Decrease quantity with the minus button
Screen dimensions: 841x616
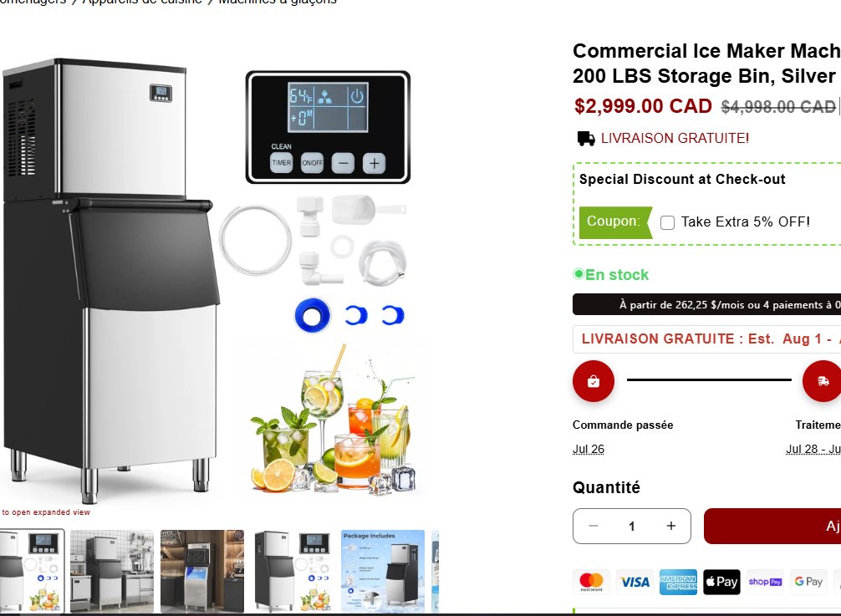point(594,526)
